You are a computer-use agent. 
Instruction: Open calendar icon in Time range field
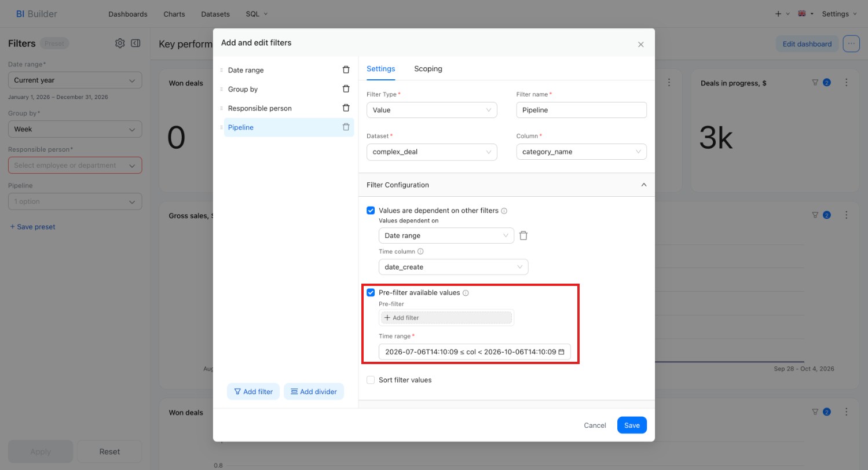[561, 352]
